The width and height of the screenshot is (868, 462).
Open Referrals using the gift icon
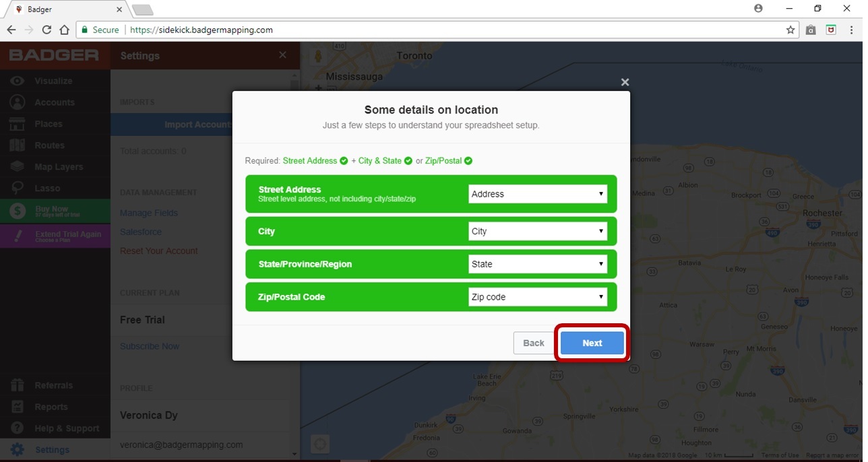(18, 385)
